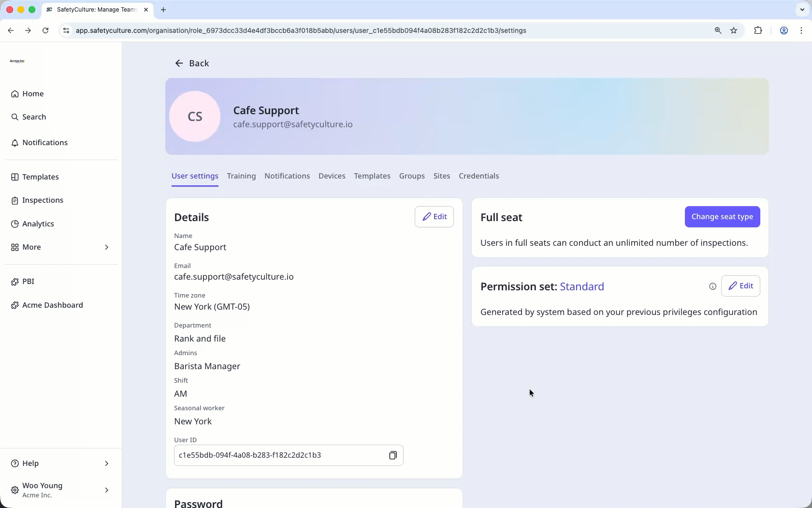Click the 'Rank and file' department value
Viewport: 812px width, 508px height.
pos(200,339)
